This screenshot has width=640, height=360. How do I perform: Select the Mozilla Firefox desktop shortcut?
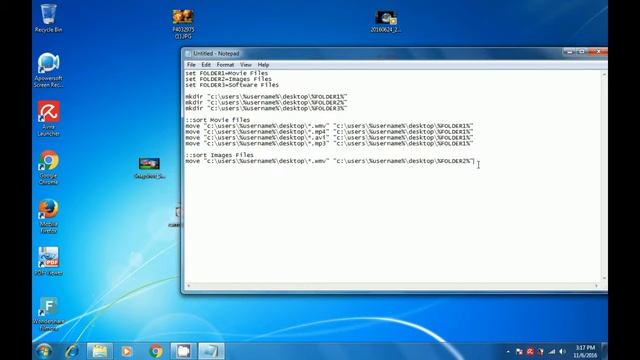[48, 216]
